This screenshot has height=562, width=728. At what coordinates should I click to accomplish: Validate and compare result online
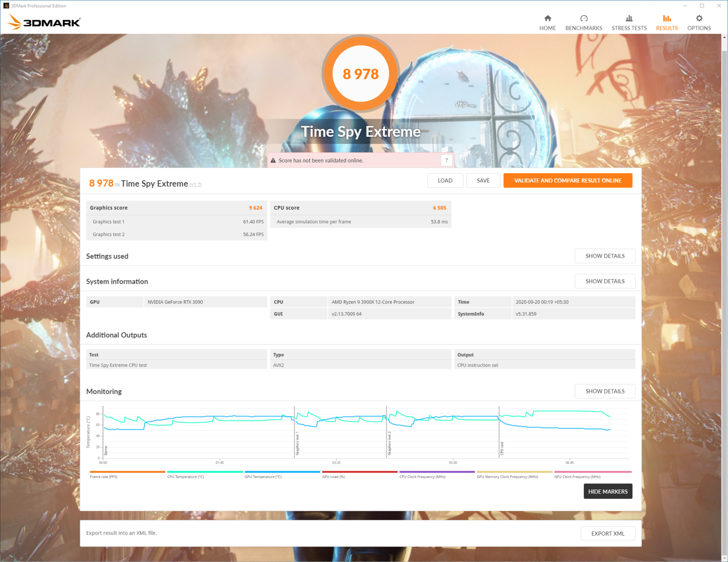tap(568, 180)
